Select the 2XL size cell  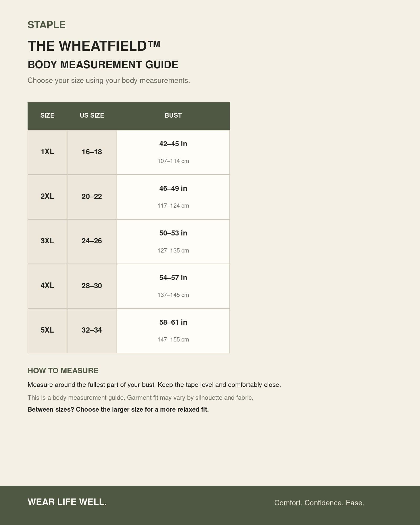point(47,197)
